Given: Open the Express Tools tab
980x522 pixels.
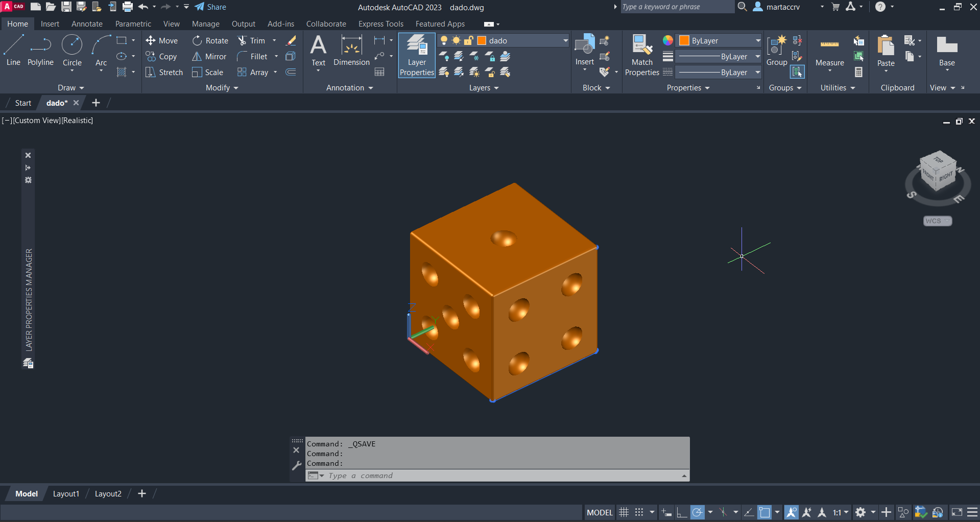Looking at the screenshot, I should click(381, 23).
